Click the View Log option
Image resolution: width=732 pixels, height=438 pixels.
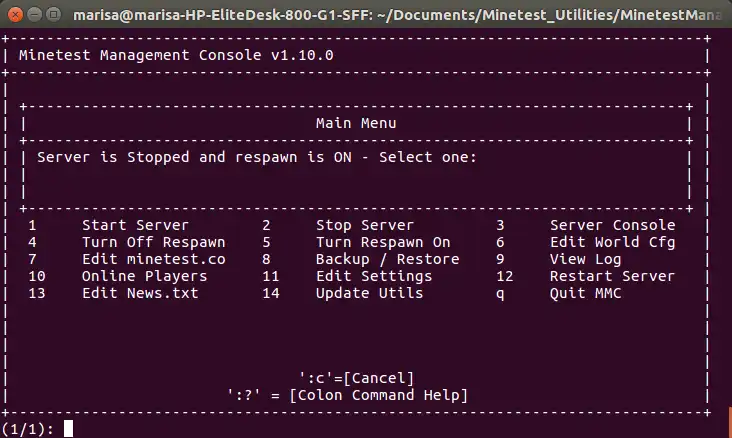[585, 259]
